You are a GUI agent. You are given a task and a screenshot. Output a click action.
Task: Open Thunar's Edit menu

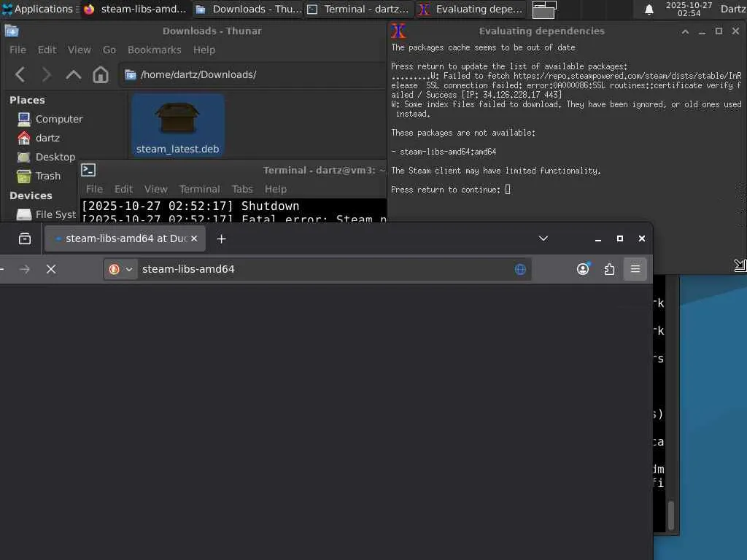[x=47, y=50]
